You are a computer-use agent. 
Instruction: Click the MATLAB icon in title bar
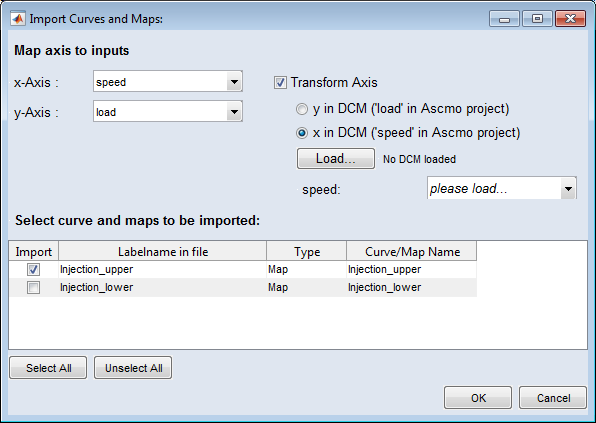pyautogui.click(x=17, y=19)
